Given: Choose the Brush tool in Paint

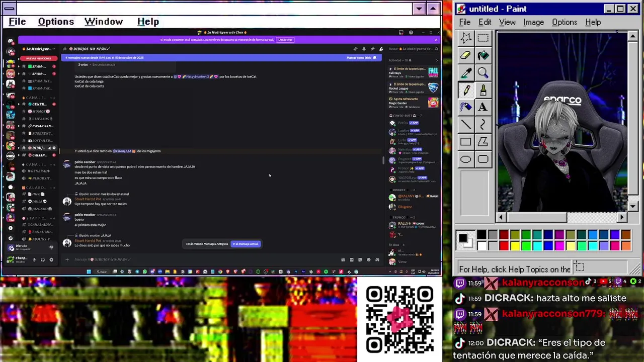Looking at the screenshot, I should (x=482, y=90).
